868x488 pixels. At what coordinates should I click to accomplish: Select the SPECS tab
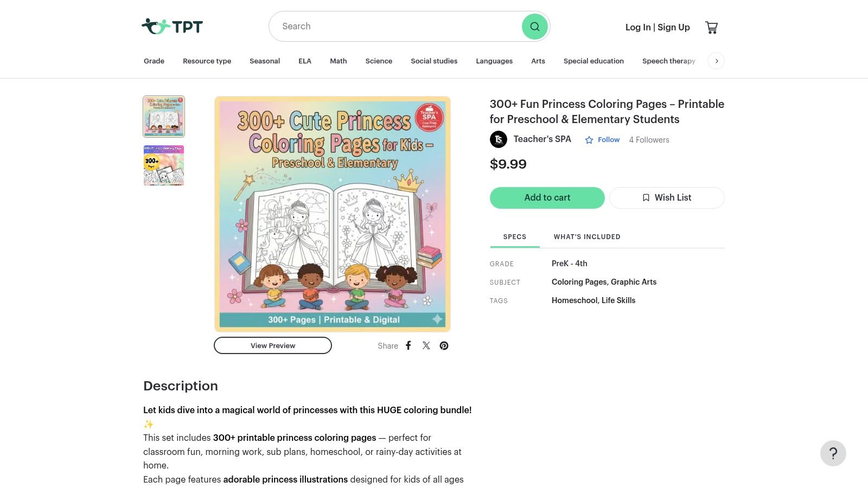(514, 236)
